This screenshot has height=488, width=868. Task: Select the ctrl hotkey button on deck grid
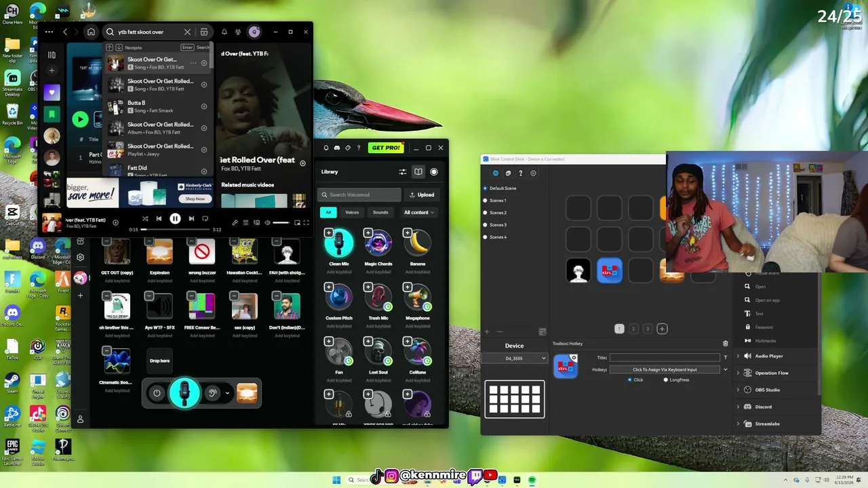click(x=610, y=271)
